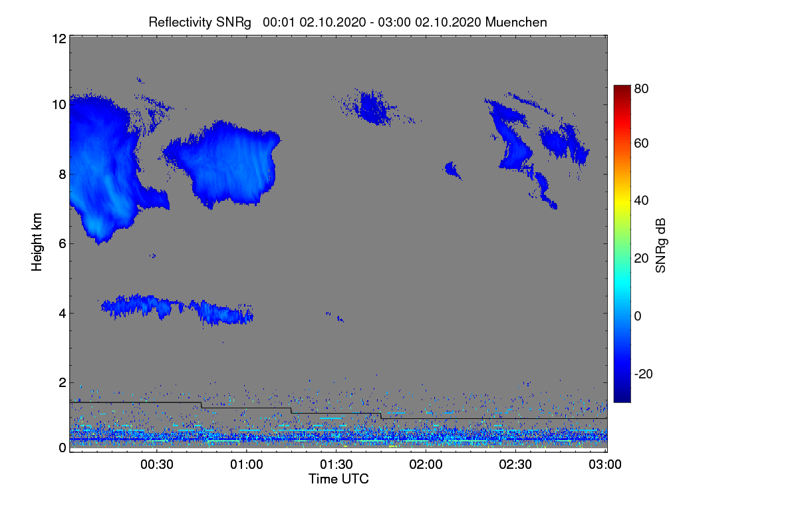This screenshot has height=532, width=798.
Task: Click the 00:30 time tick label
Action: coord(156,464)
